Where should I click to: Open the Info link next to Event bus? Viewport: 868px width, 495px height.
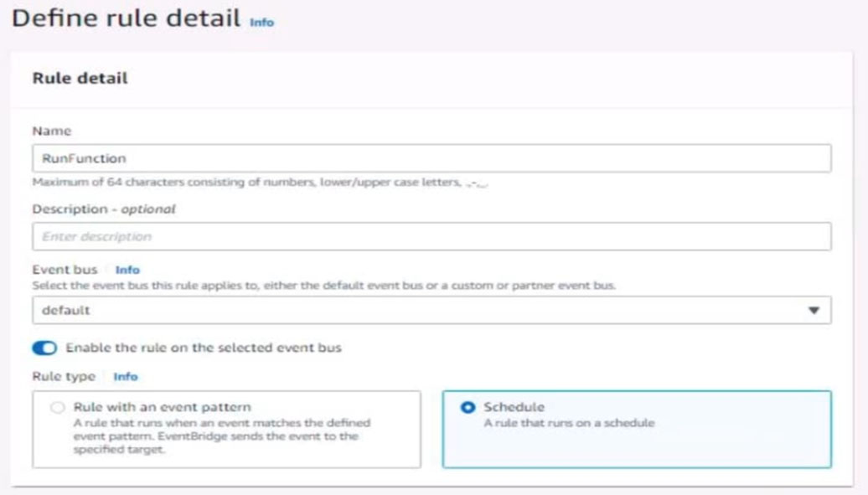click(x=127, y=270)
